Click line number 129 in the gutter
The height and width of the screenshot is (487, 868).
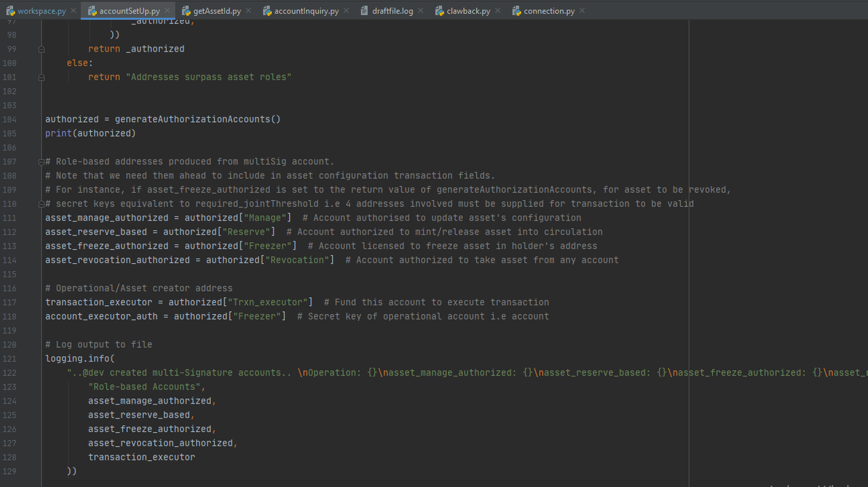tap(9, 471)
